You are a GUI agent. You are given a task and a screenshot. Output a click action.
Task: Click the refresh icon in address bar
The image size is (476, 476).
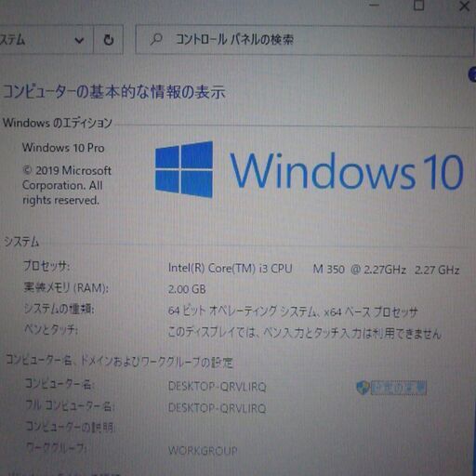[109, 40]
